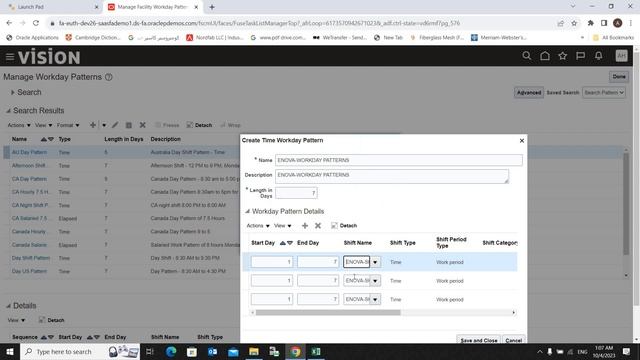Open Outlook from the taskbar
Image resolution: width=640 pixels, height=360 pixels.
click(212, 351)
